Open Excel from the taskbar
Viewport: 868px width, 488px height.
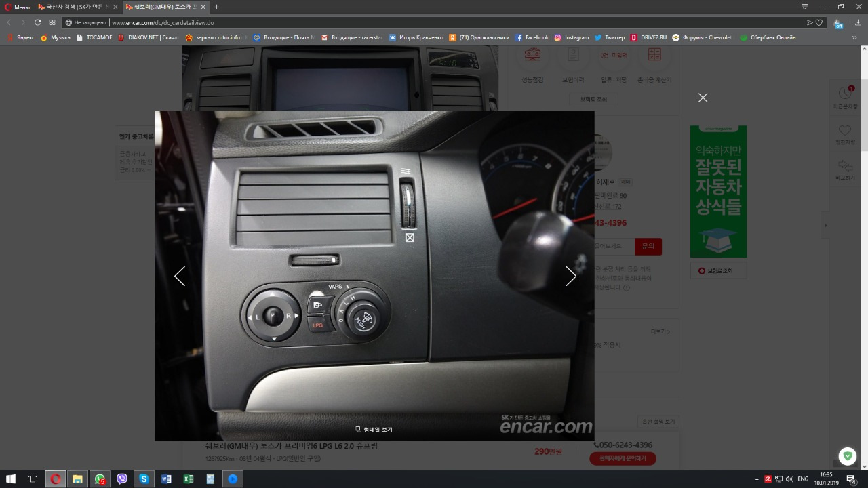click(x=189, y=479)
